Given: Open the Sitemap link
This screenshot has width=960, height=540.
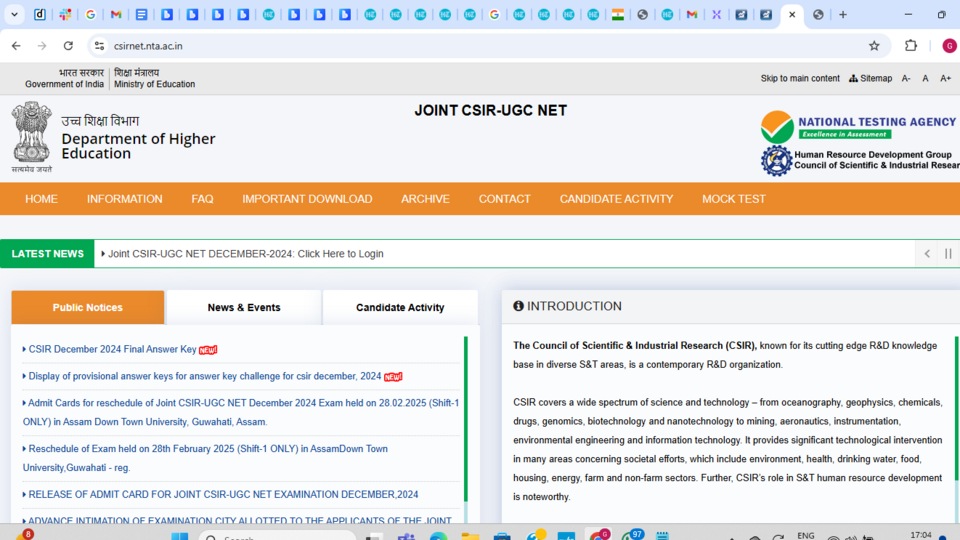Looking at the screenshot, I should click(x=871, y=78).
